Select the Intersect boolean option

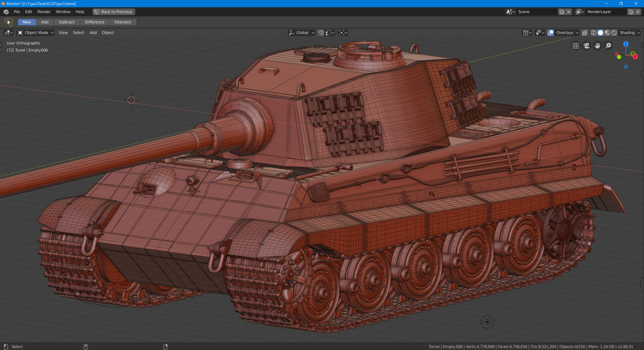click(123, 22)
